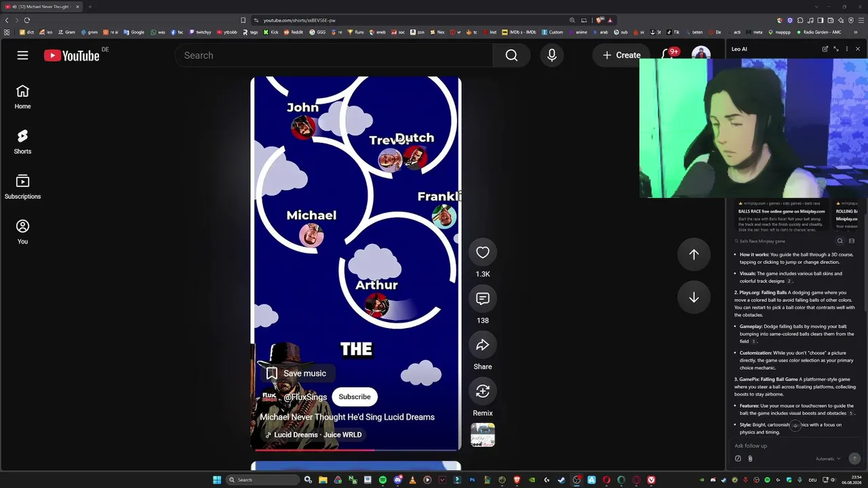Open File Explorer from the taskbar
The image size is (868, 488).
pos(323,480)
